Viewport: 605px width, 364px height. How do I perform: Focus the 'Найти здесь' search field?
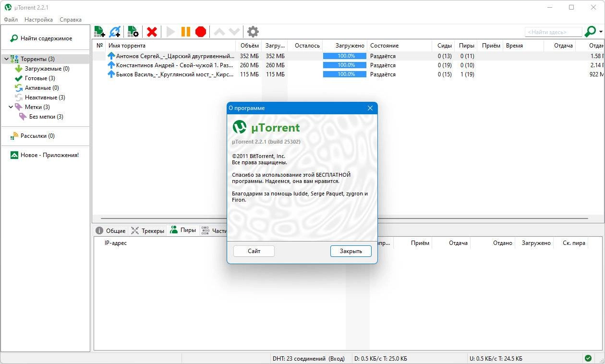click(x=553, y=32)
